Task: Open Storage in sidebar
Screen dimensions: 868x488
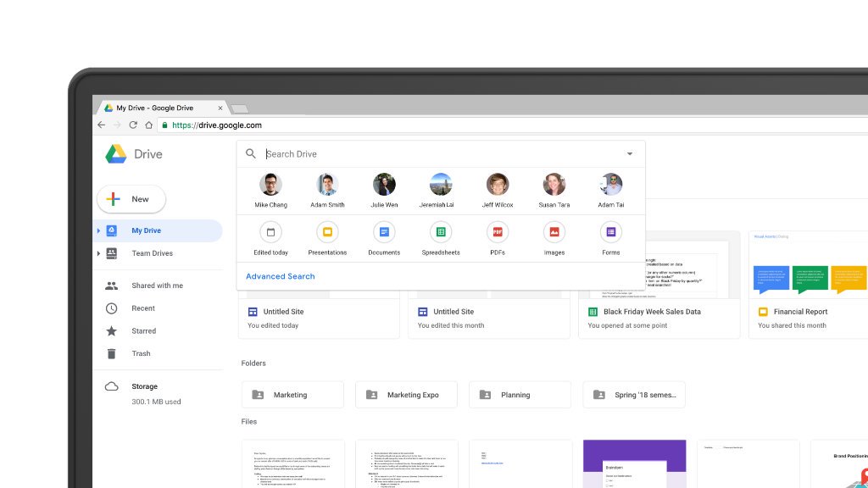Action: 144,386
